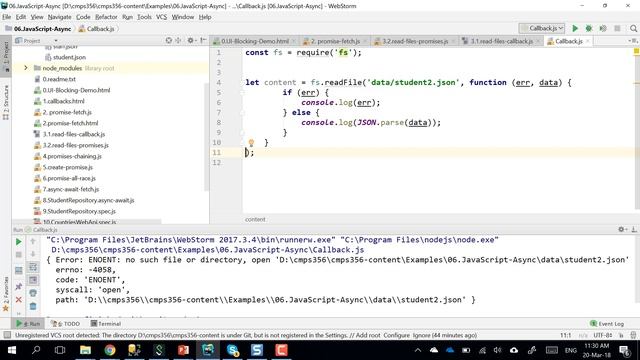This screenshot has height=360, width=640.
Task: Click the yellow warning marker in editor stripe
Action: [x=636, y=51]
